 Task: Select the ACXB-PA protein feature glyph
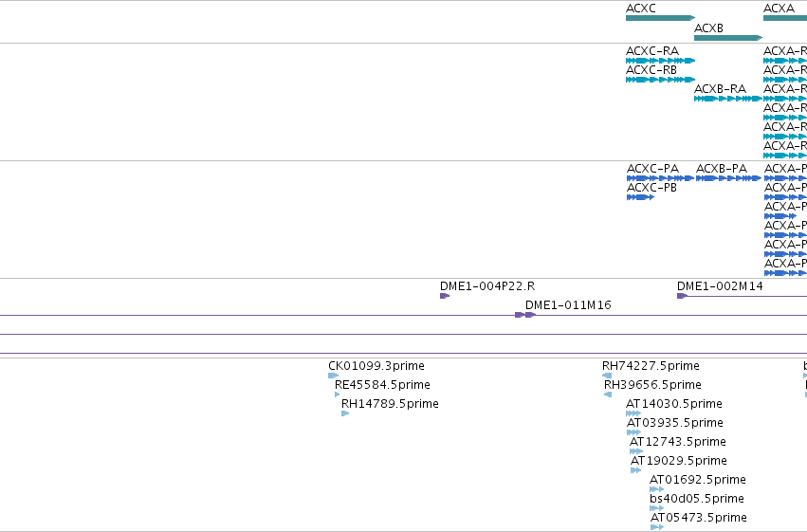728,178
